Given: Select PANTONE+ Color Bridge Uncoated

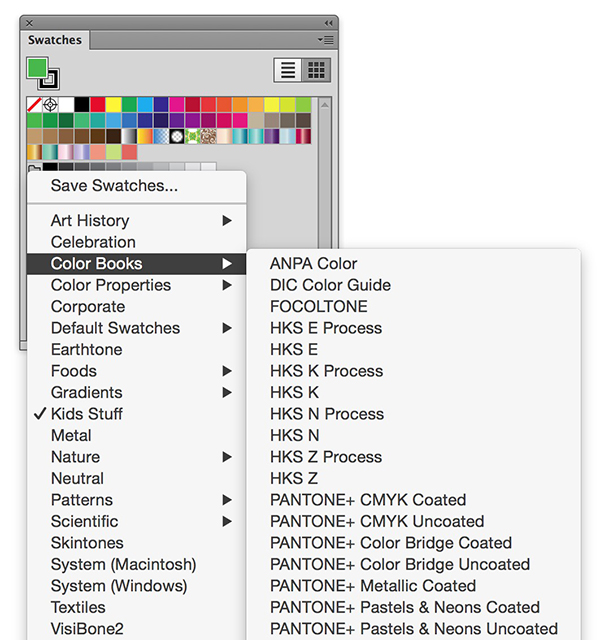Looking at the screenshot, I should pyautogui.click(x=413, y=564).
